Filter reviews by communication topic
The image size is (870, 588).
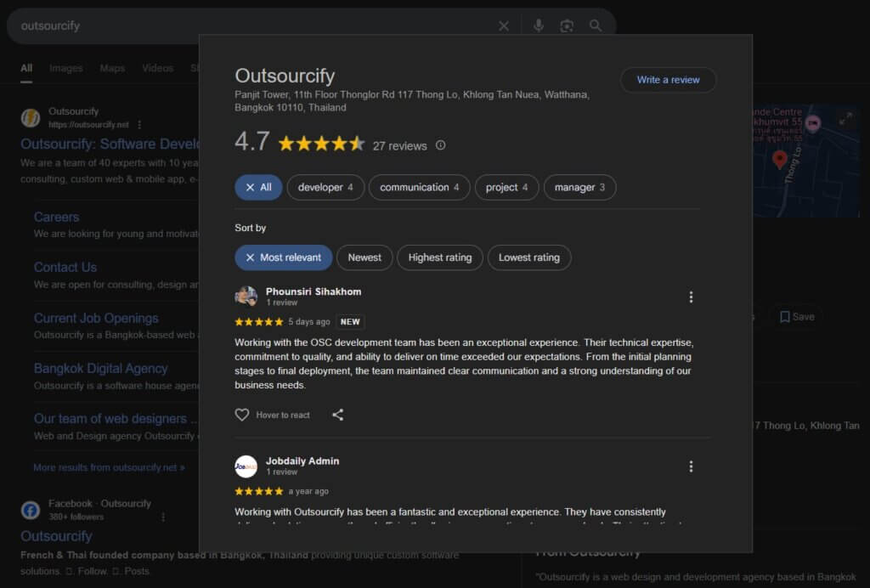(419, 187)
